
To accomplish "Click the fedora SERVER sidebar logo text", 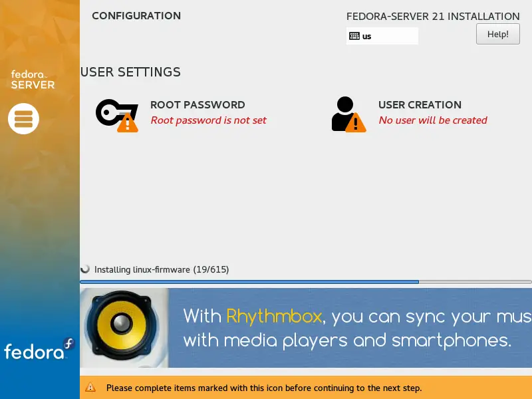I will point(33,80).
